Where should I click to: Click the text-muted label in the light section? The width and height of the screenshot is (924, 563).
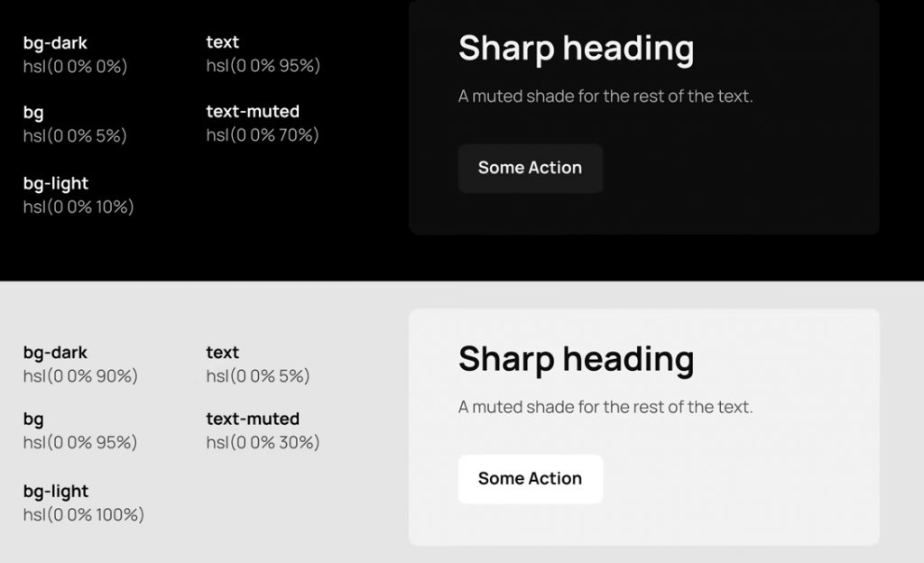(x=253, y=419)
